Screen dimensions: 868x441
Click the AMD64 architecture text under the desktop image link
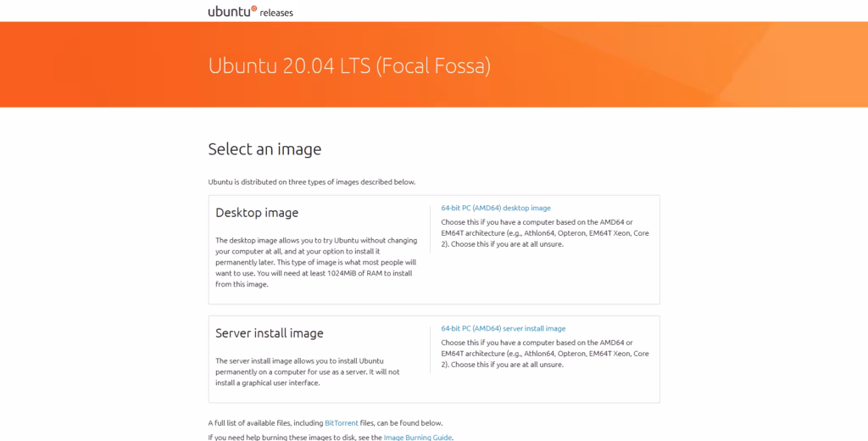(544, 233)
